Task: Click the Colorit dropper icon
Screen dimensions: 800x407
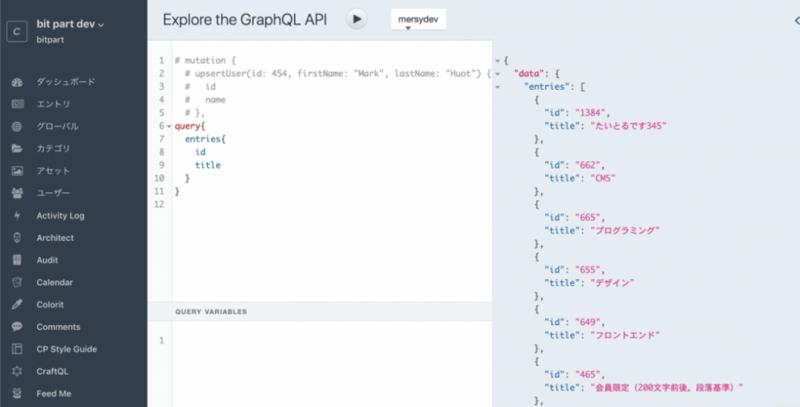Action: [17, 304]
